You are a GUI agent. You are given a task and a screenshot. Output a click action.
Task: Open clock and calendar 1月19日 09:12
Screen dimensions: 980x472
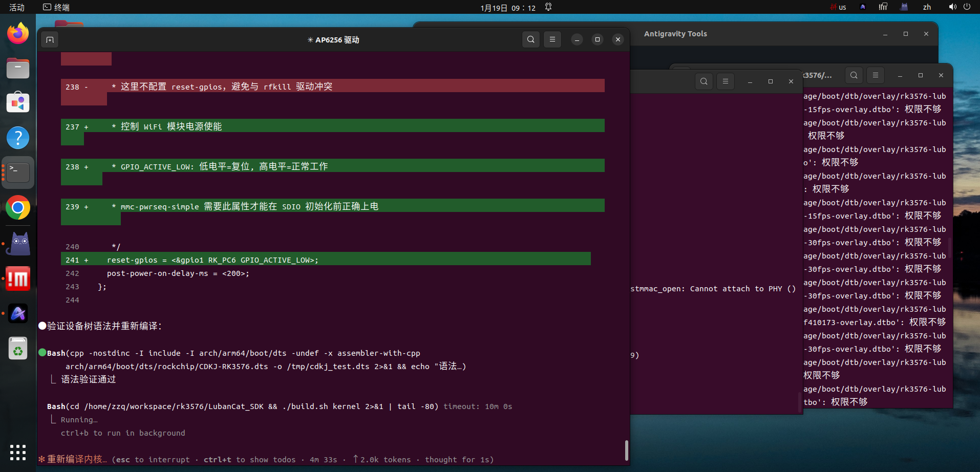pyautogui.click(x=508, y=8)
